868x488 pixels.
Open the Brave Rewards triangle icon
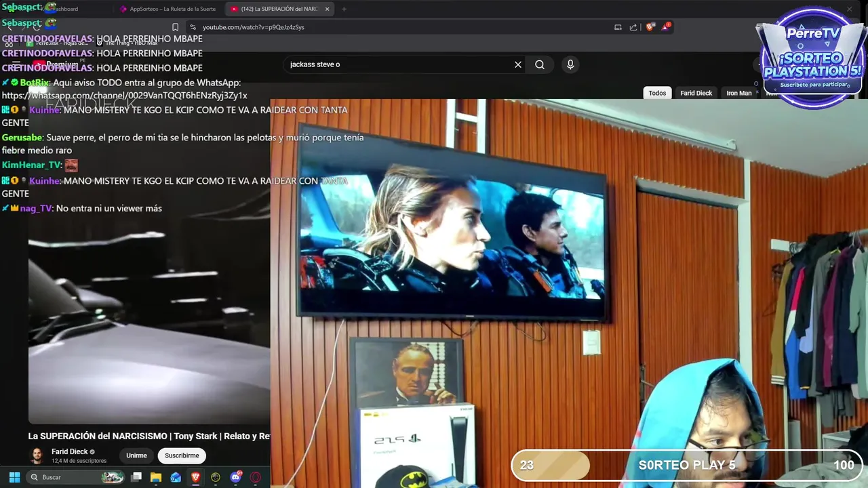(x=667, y=27)
